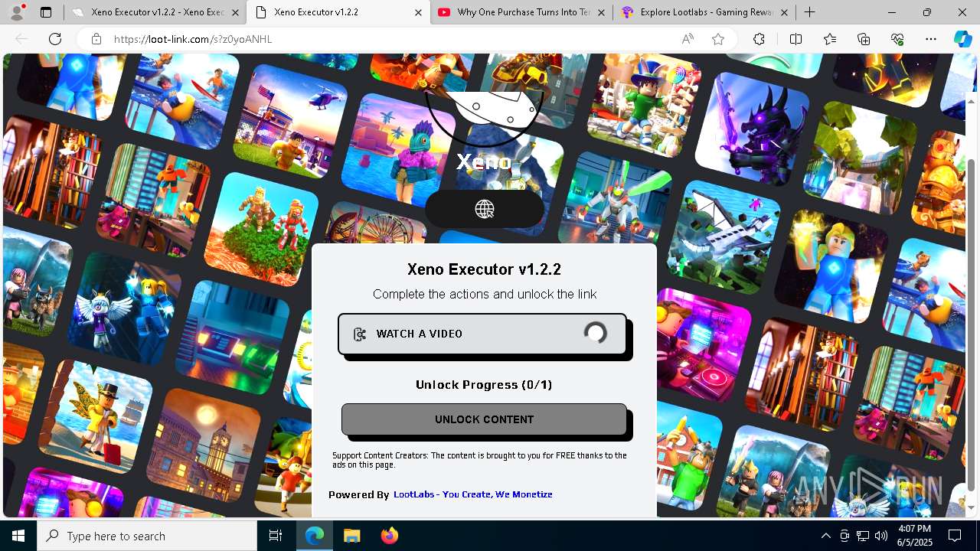This screenshot has width=980, height=551.
Task: Open the browser profile avatar
Action: coord(17,12)
